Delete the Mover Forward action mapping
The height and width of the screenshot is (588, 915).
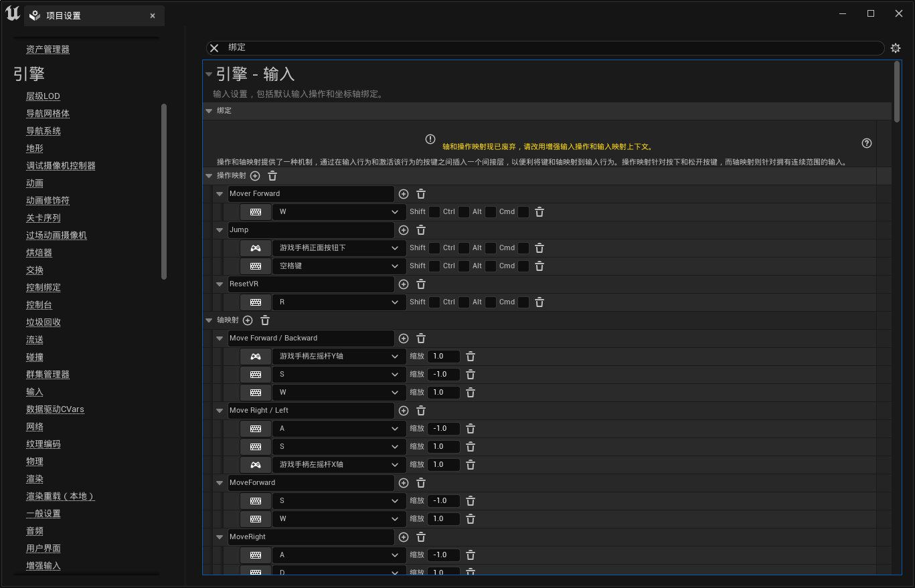(x=421, y=194)
